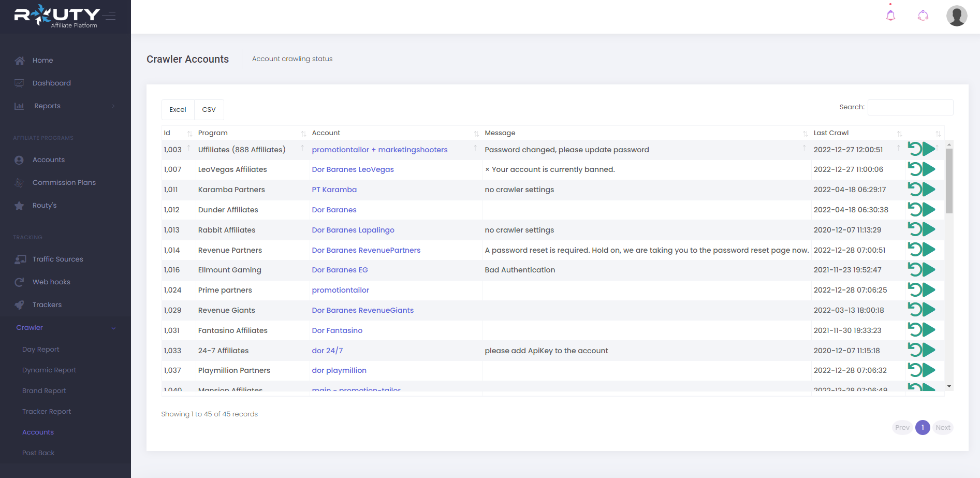
Task: Run crawler for Revenue Giants row
Action: (x=929, y=310)
